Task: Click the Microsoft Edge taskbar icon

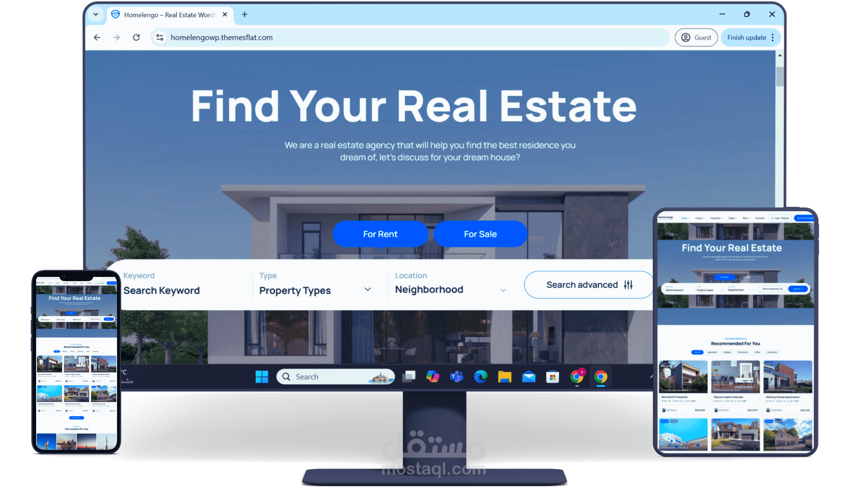Action: coord(481,376)
